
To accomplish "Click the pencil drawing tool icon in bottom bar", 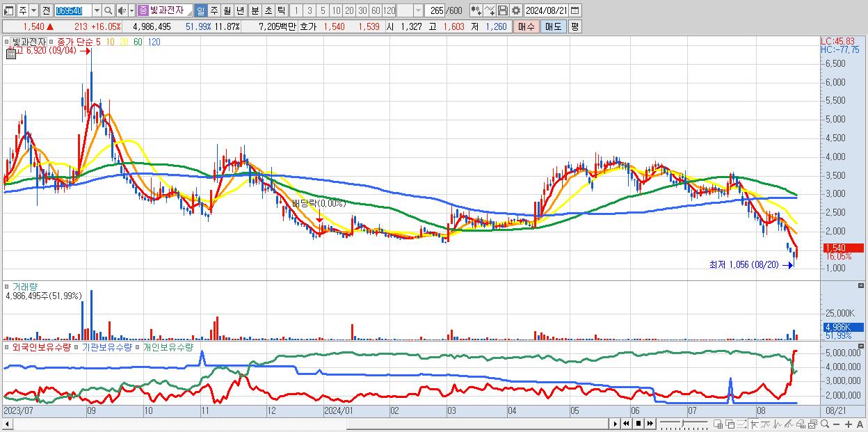I will coord(789,424).
